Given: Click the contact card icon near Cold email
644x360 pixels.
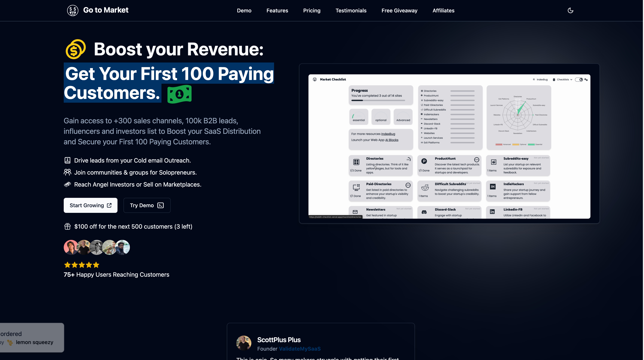Looking at the screenshot, I should click(x=67, y=160).
